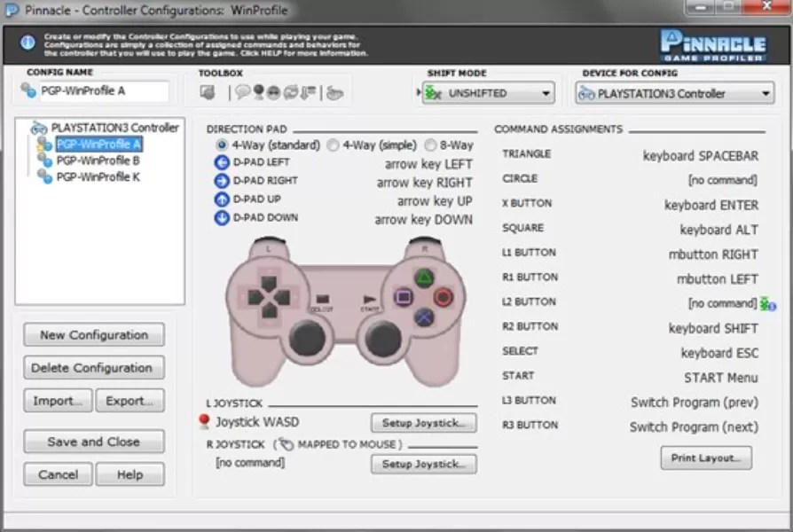Click the left analog stick on the controller image
This screenshot has width=793, height=532.
307,339
